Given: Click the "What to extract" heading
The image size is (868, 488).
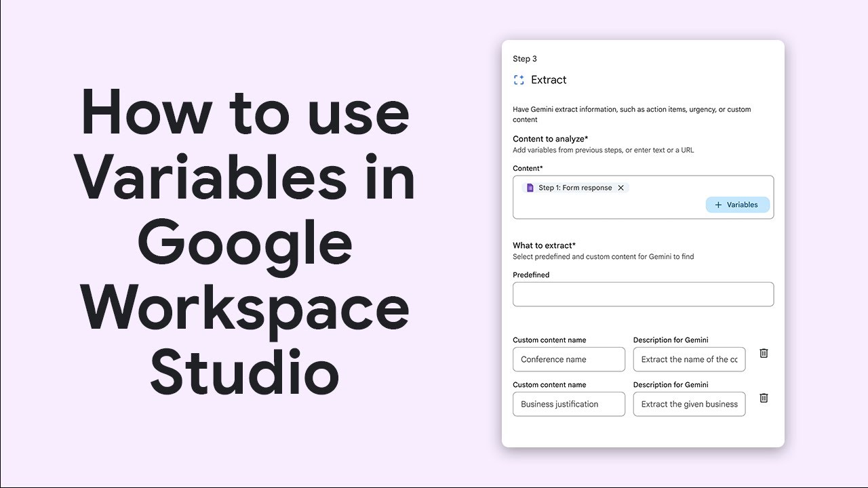Looking at the screenshot, I should pos(544,245).
